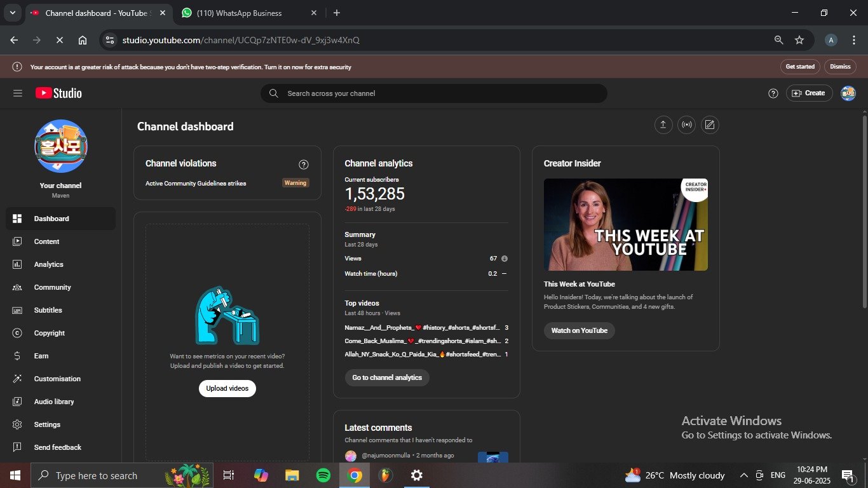868x488 pixels.
Task: Open the account avatar in Studio header
Action: [848, 93]
